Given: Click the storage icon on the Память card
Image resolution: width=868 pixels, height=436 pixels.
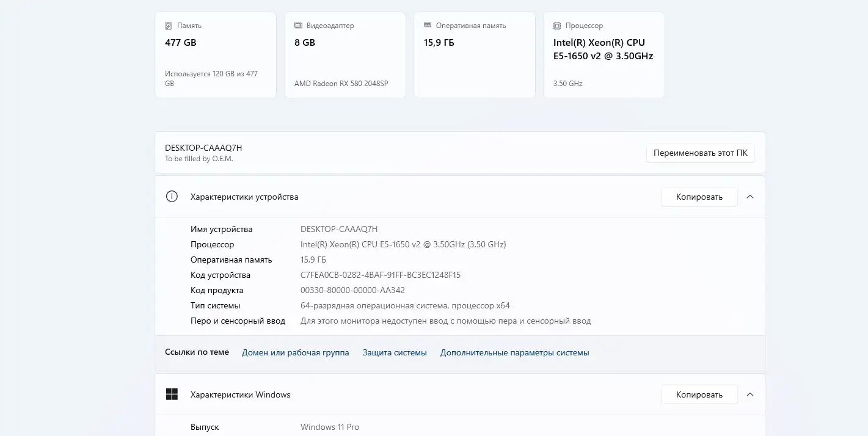Looking at the screenshot, I should [x=169, y=26].
